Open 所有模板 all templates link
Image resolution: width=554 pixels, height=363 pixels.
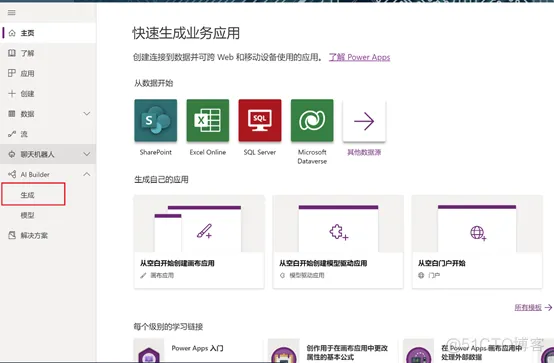click(x=528, y=308)
